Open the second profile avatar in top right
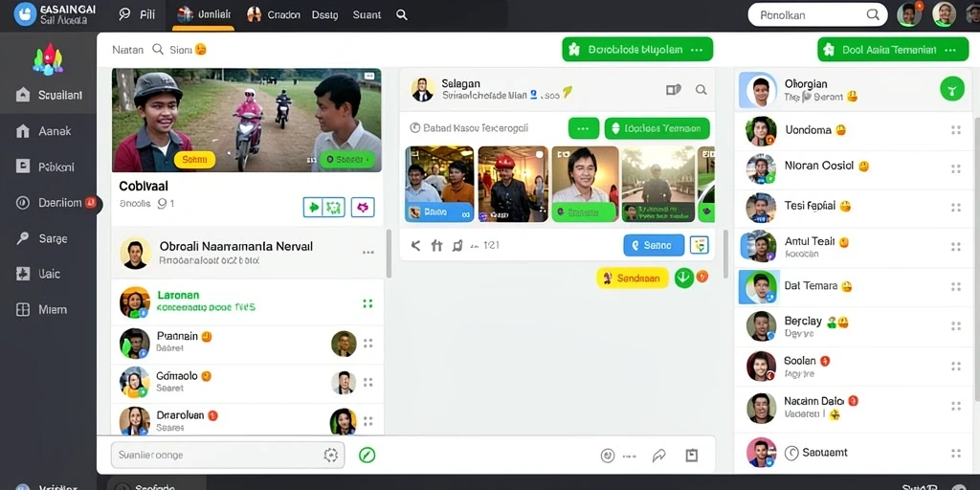980x490 pixels. [945, 14]
